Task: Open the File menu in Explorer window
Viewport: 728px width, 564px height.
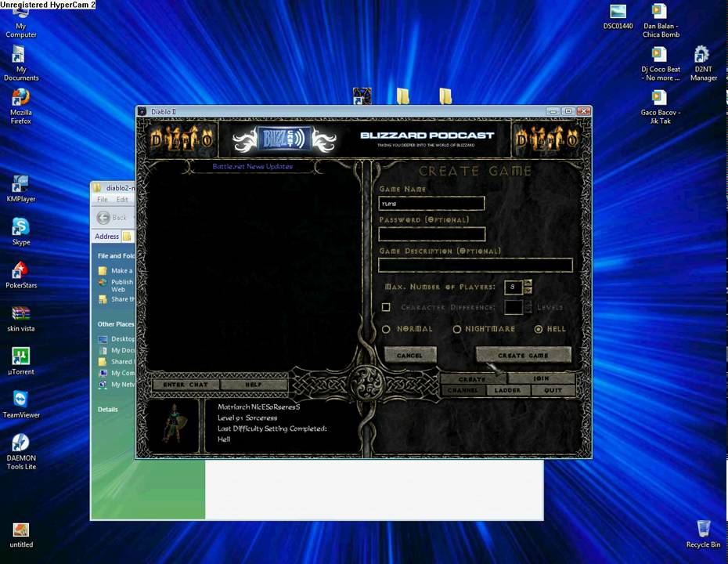Action: pos(102,199)
